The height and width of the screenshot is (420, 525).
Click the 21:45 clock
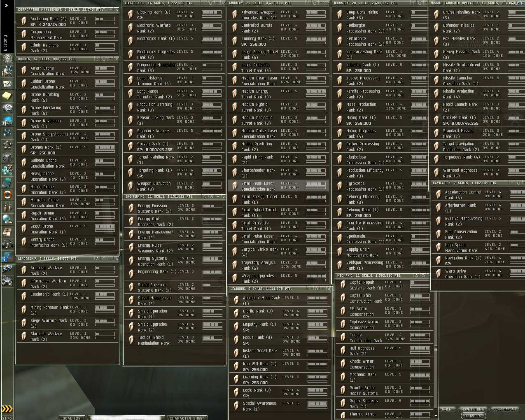click(7, 418)
